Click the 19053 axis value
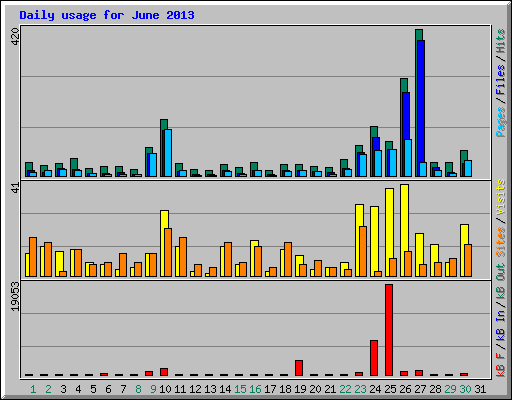 [x=15, y=297]
